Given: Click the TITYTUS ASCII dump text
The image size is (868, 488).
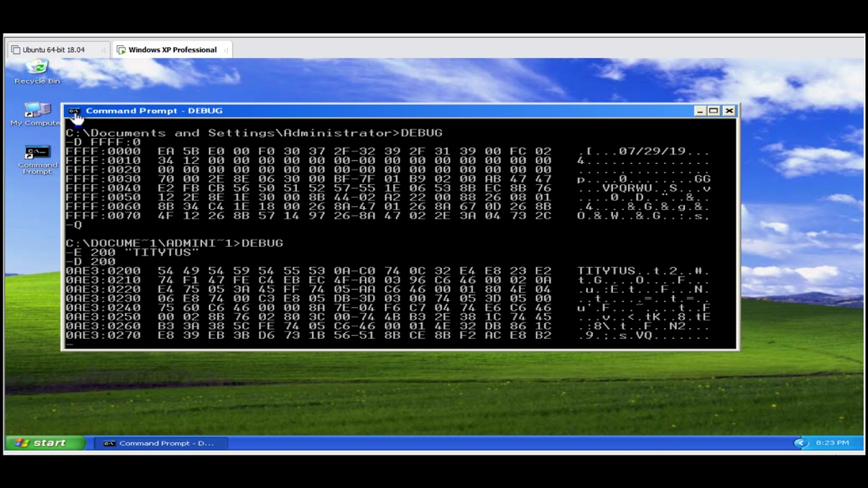Looking at the screenshot, I should 606,271.
